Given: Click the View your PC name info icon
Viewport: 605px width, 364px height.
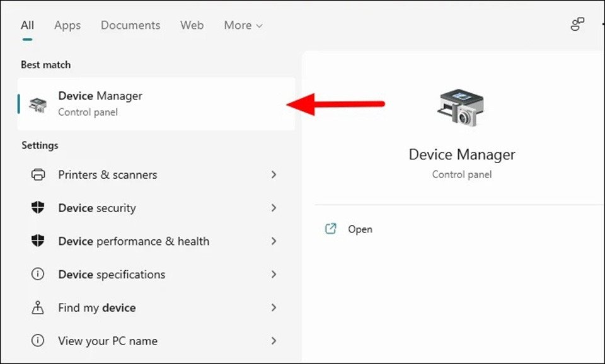Looking at the screenshot, I should (38, 340).
